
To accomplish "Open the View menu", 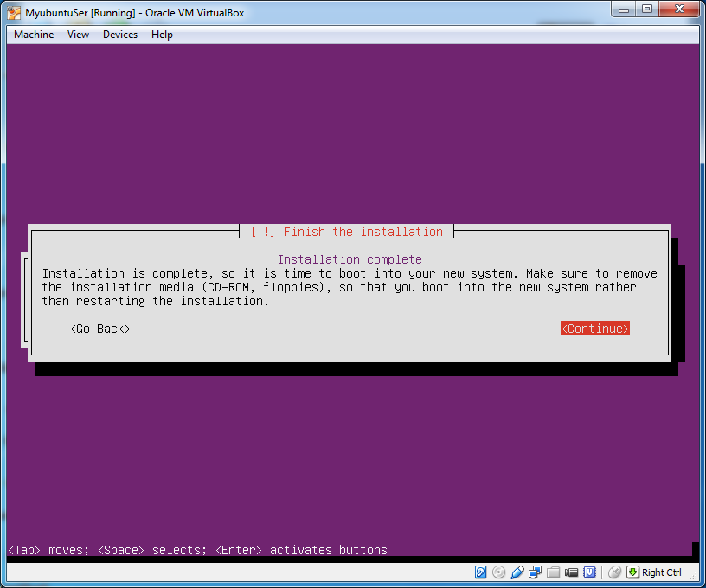I will (x=79, y=35).
